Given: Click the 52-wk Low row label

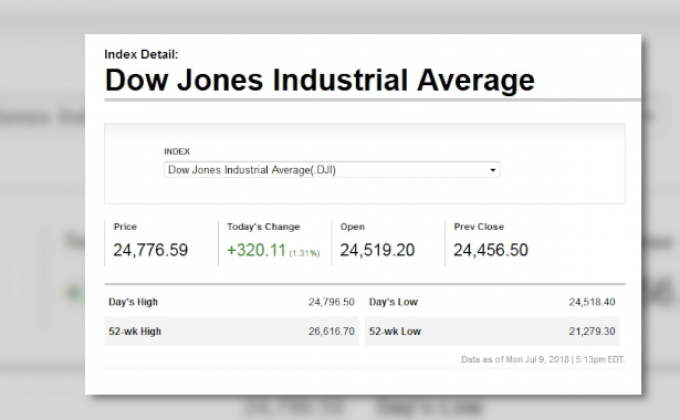Looking at the screenshot, I should point(394,331).
